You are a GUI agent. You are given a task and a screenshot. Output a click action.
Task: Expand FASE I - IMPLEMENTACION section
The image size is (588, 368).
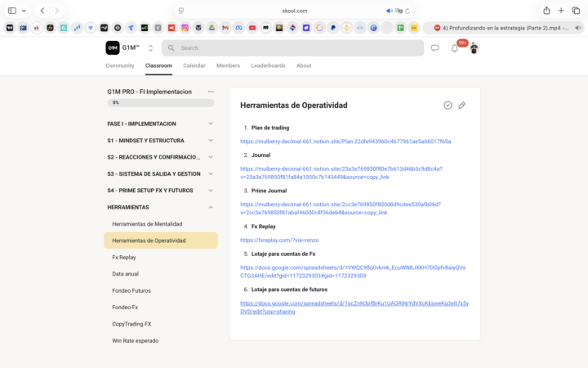click(161, 123)
